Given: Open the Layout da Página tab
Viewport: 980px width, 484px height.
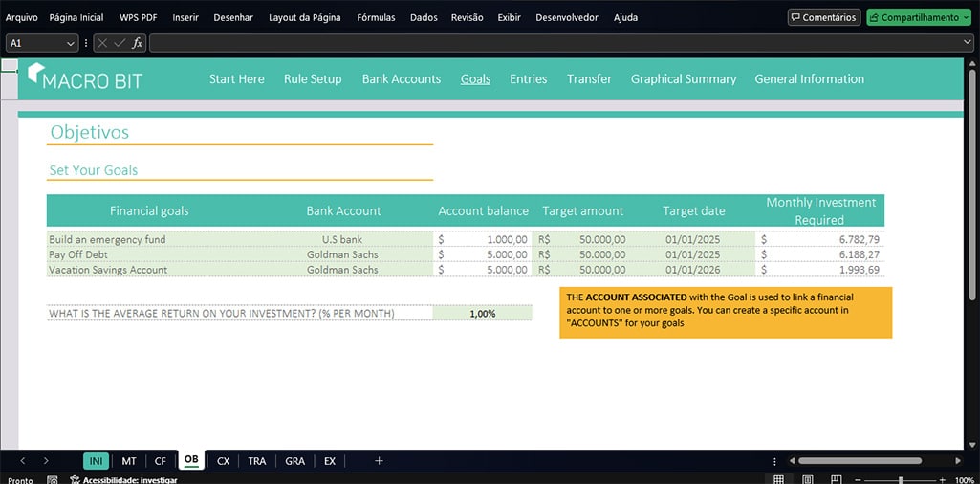Looking at the screenshot, I should coord(302,17).
